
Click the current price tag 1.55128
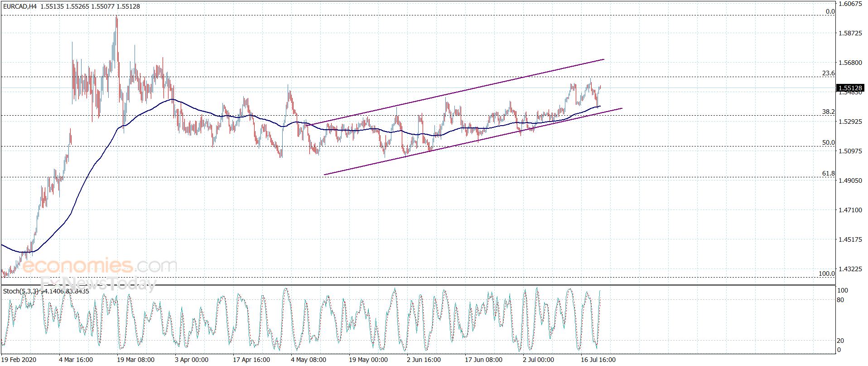coord(850,88)
